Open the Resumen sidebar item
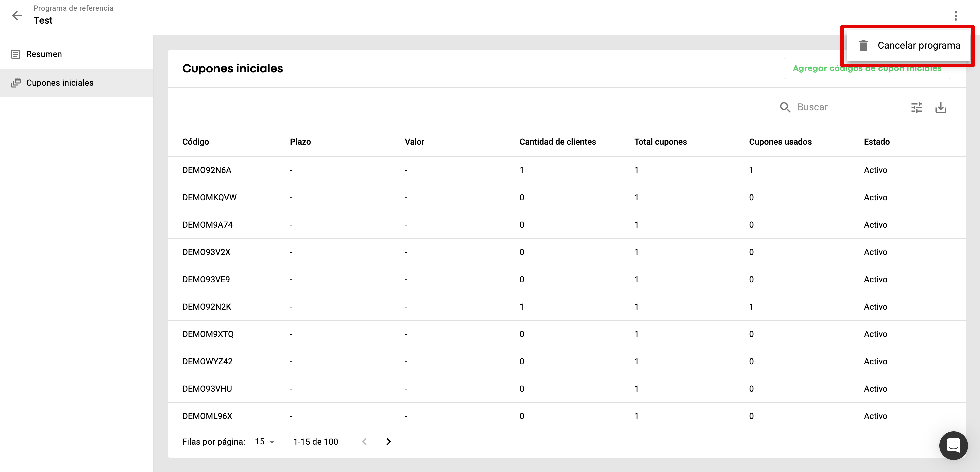Viewport: 980px width, 472px height. [x=44, y=54]
